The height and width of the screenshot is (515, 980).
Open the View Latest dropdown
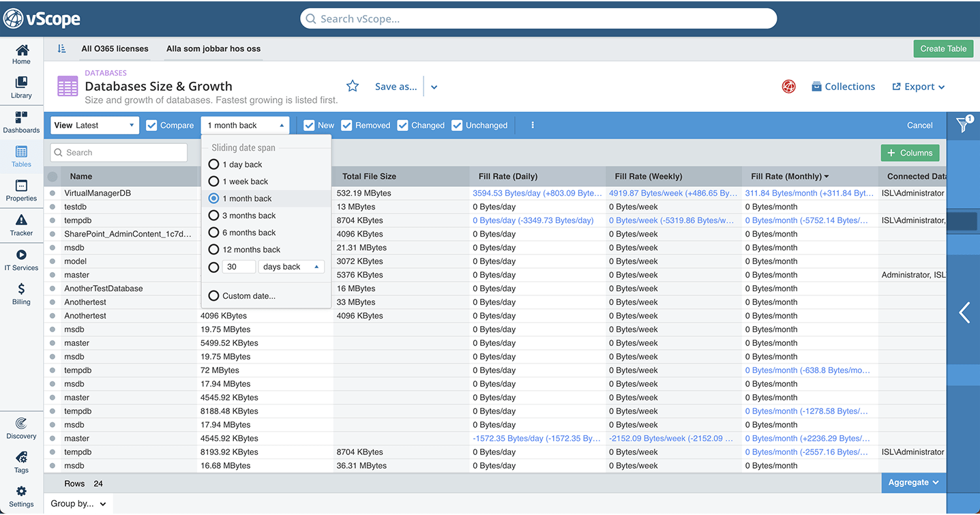click(95, 126)
